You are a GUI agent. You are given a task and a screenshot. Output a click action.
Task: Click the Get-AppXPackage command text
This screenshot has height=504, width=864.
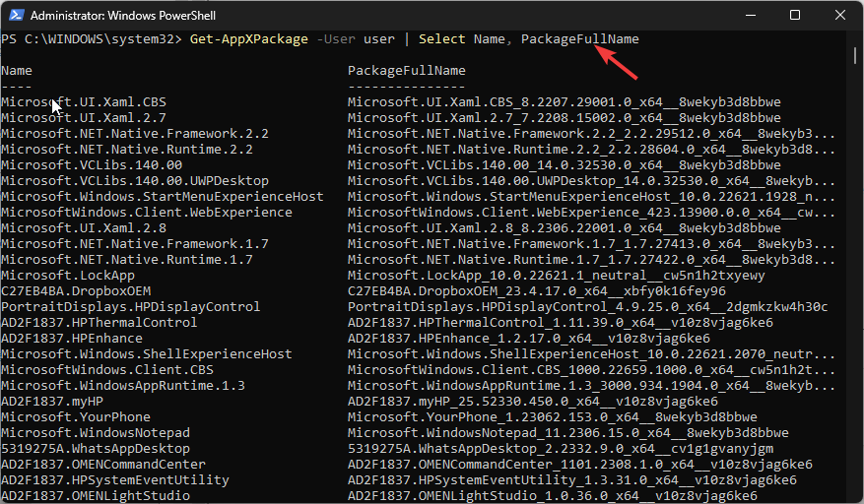click(x=249, y=39)
